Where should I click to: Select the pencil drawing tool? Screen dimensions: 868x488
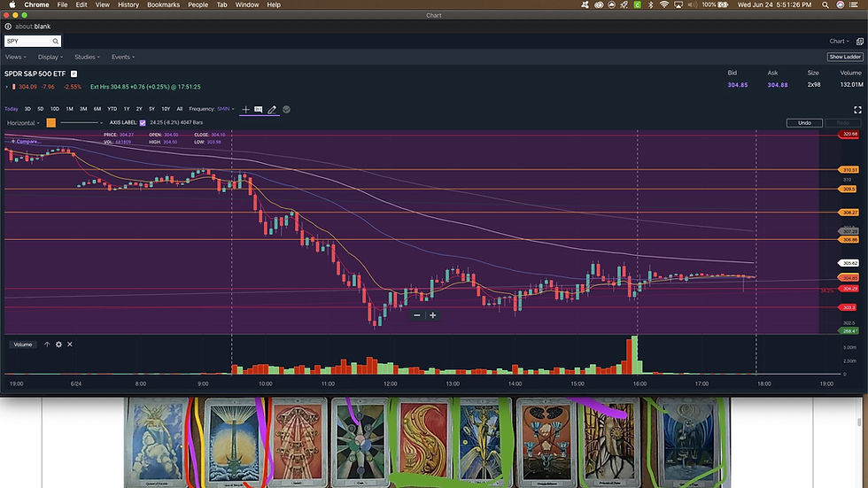(x=272, y=110)
